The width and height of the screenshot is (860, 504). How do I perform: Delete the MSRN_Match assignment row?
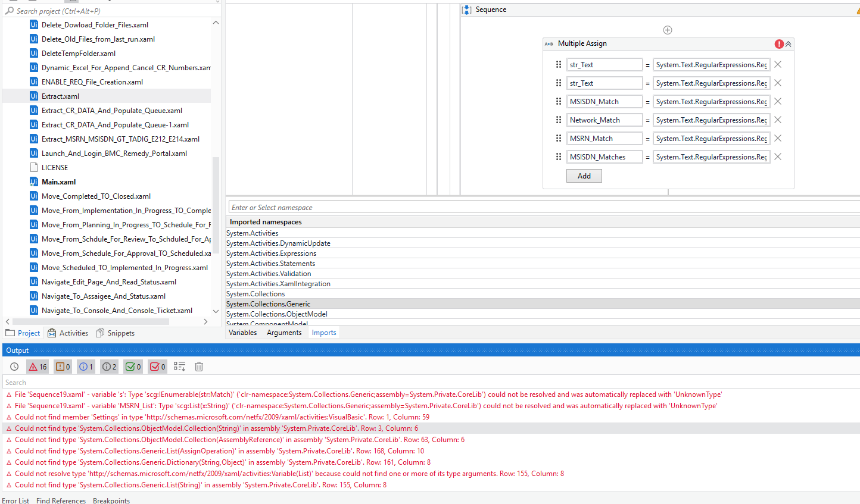point(778,139)
